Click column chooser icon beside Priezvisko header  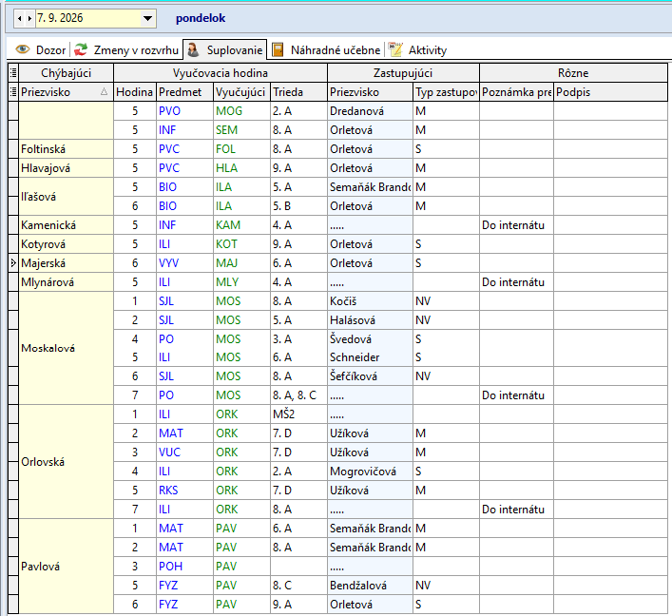coord(13,92)
